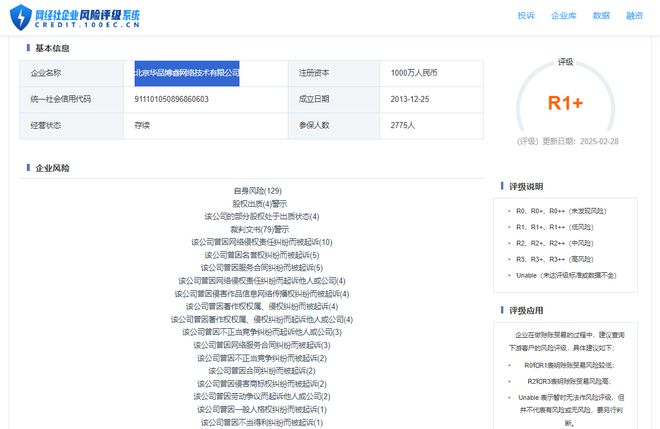
Task: Click the 自身风险(129) entry
Action: pyautogui.click(x=258, y=191)
